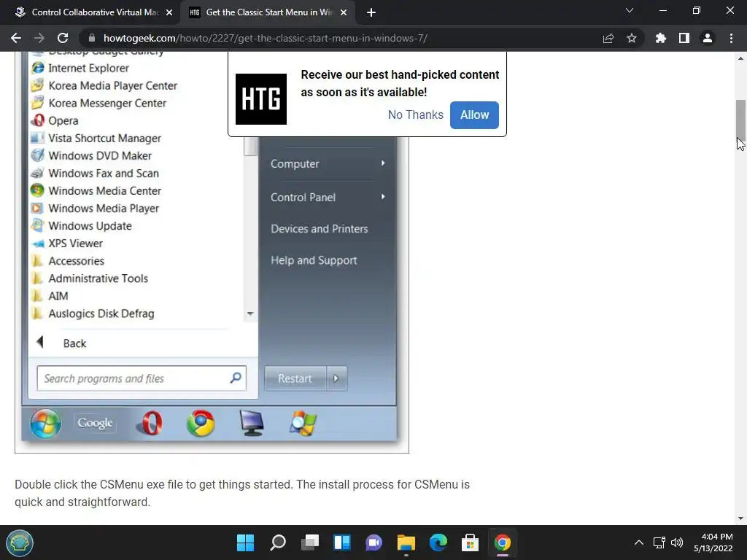Screen dimensions: 747x560
Task: Open Task View on the taskbar
Action: click(309, 542)
